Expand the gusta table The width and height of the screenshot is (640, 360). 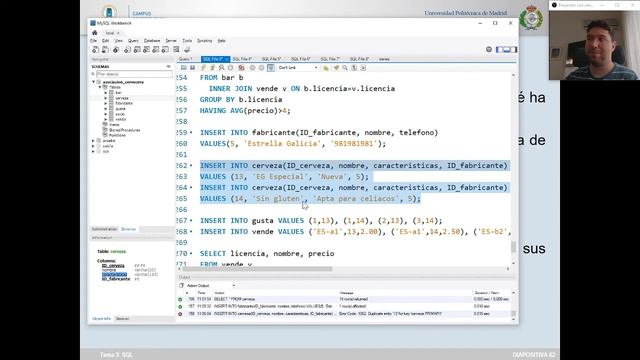click(x=106, y=109)
